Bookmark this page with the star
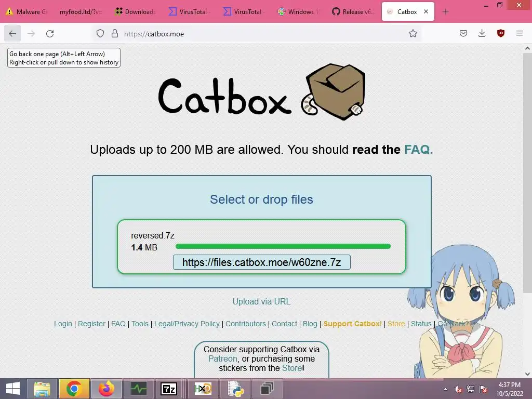 tap(413, 34)
